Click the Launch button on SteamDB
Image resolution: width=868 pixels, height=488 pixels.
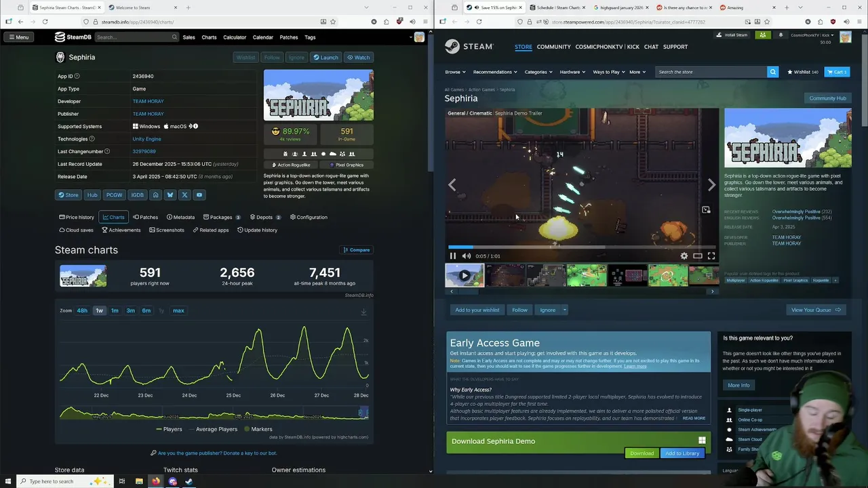coord(325,58)
